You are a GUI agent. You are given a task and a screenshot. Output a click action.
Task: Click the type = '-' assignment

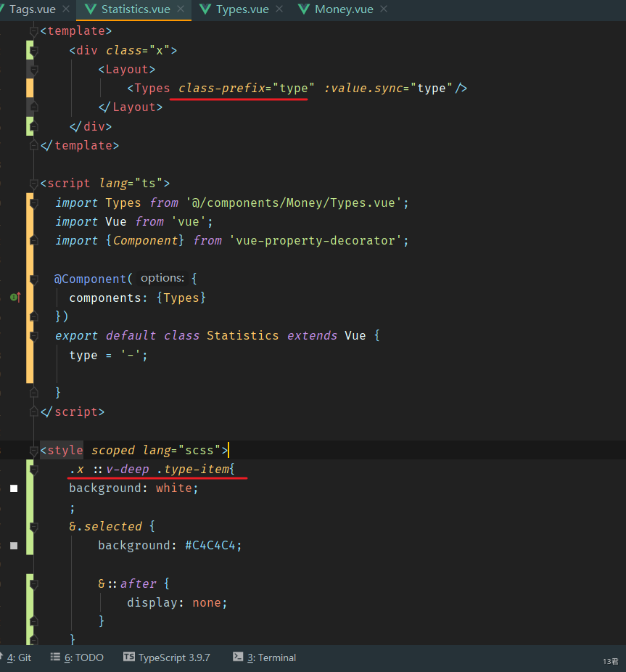108,356
